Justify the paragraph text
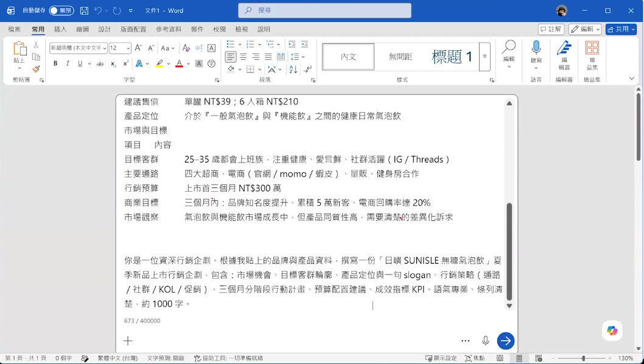 (268, 57)
